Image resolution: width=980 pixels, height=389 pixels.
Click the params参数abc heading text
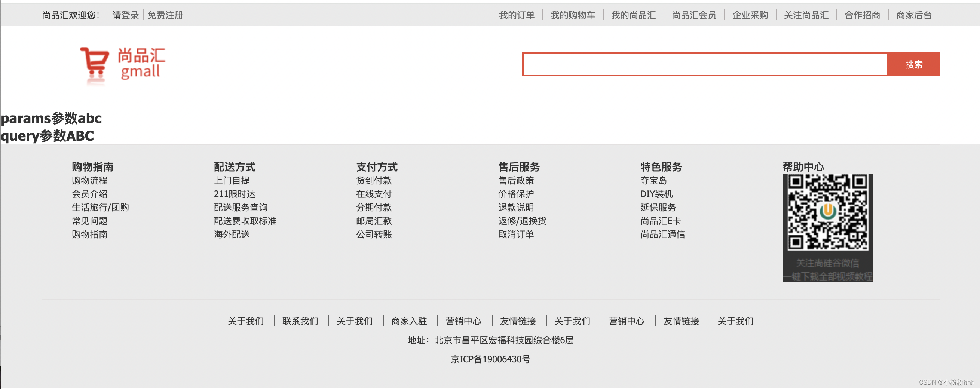coord(51,118)
